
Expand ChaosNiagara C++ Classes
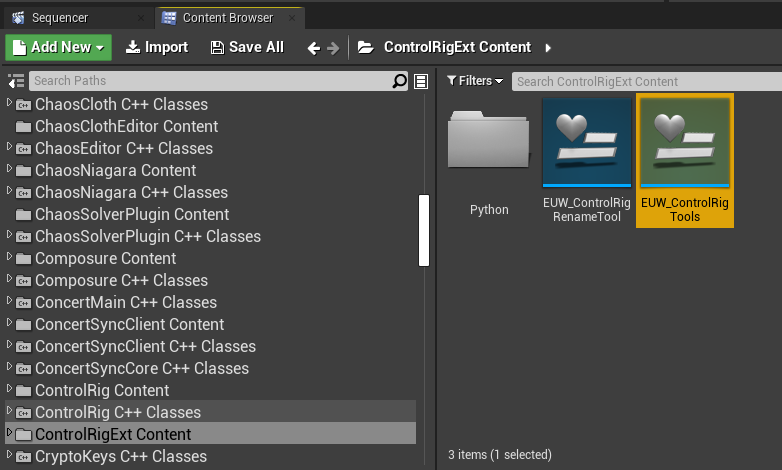pyautogui.click(x=9, y=190)
